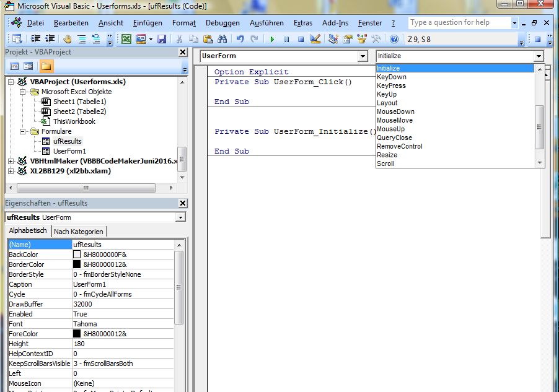This screenshot has width=559, height=392.
Task: Click the BackColor color swatch
Action: click(77, 255)
